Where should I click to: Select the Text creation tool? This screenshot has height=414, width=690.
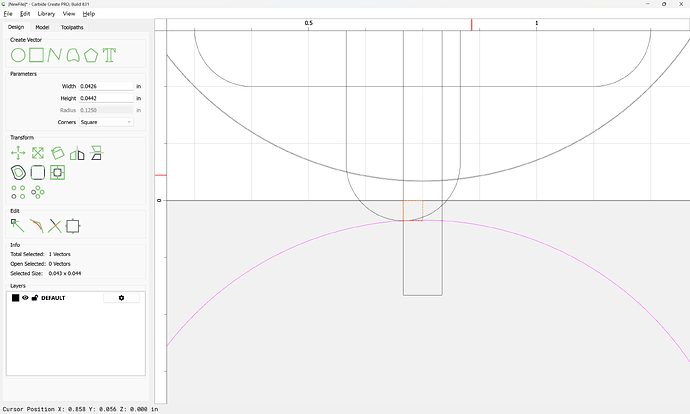click(x=109, y=55)
